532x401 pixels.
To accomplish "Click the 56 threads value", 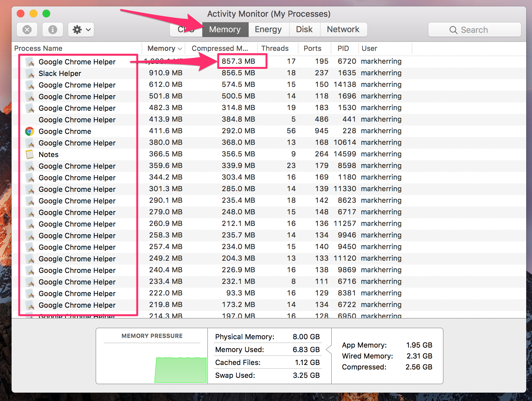I will point(291,131).
